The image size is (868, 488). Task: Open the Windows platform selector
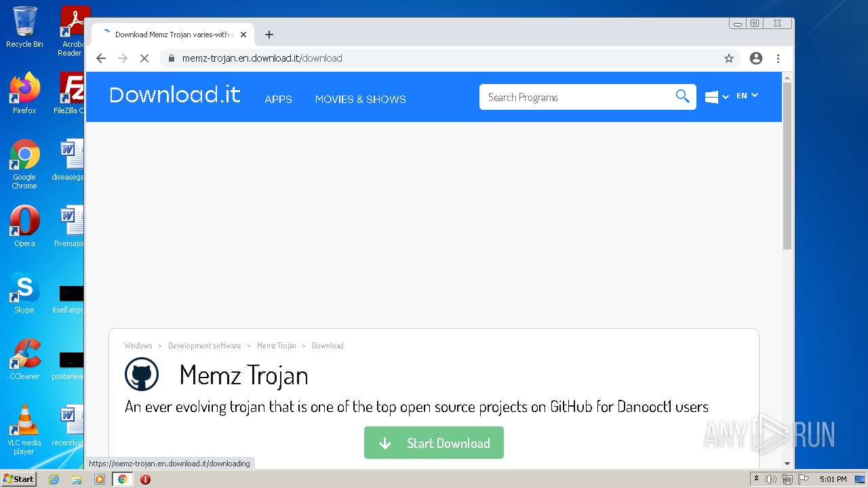(x=717, y=97)
